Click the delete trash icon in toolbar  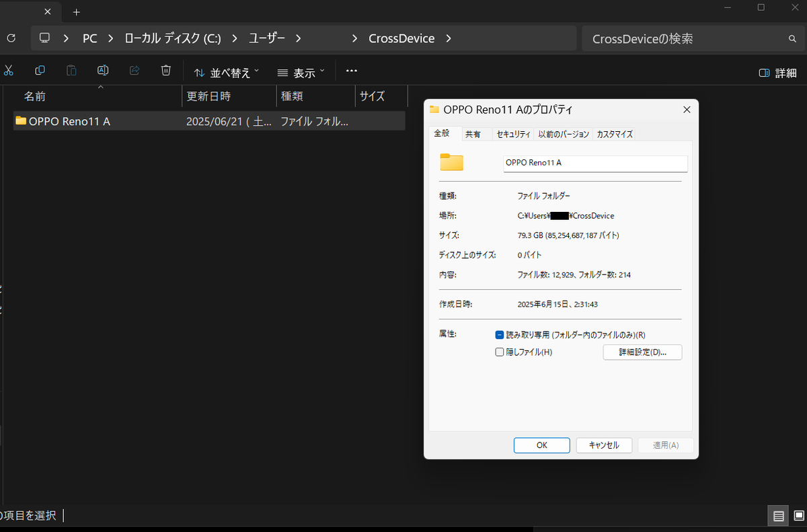[x=166, y=71]
